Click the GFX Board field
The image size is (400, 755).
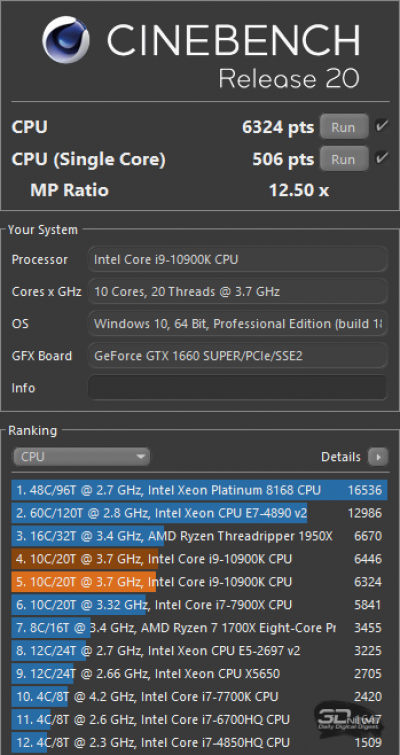coord(238,356)
